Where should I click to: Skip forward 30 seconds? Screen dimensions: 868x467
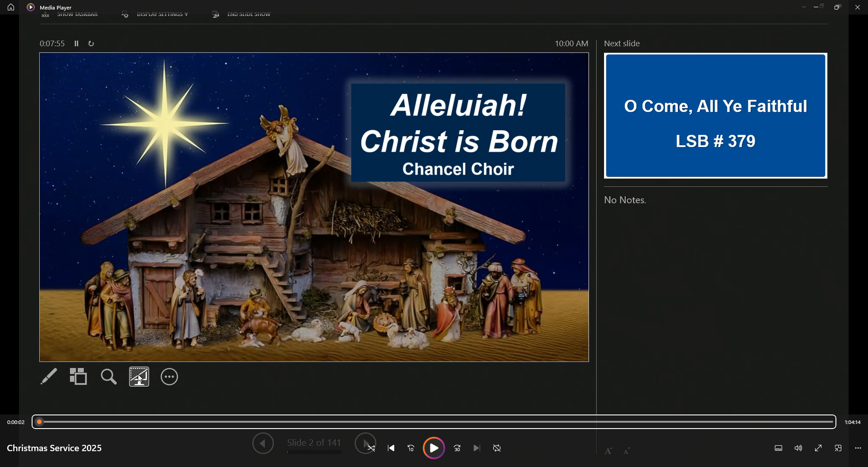tap(457, 448)
